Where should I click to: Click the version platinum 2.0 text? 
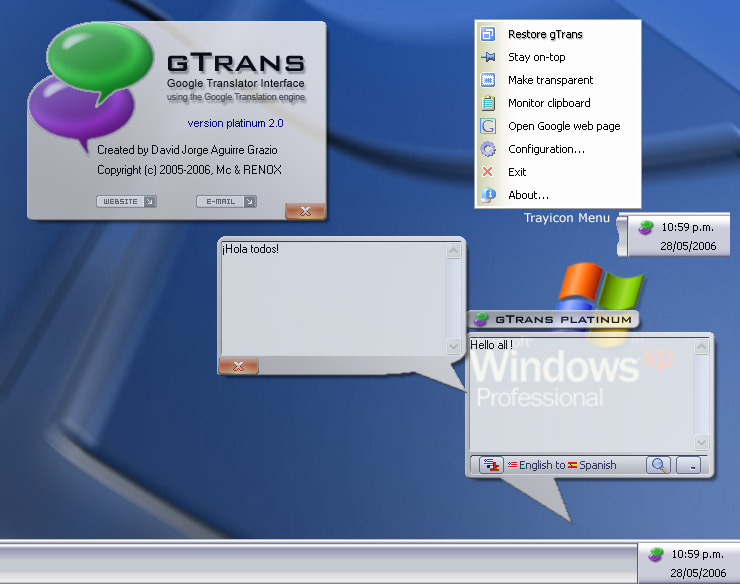point(235,123)
